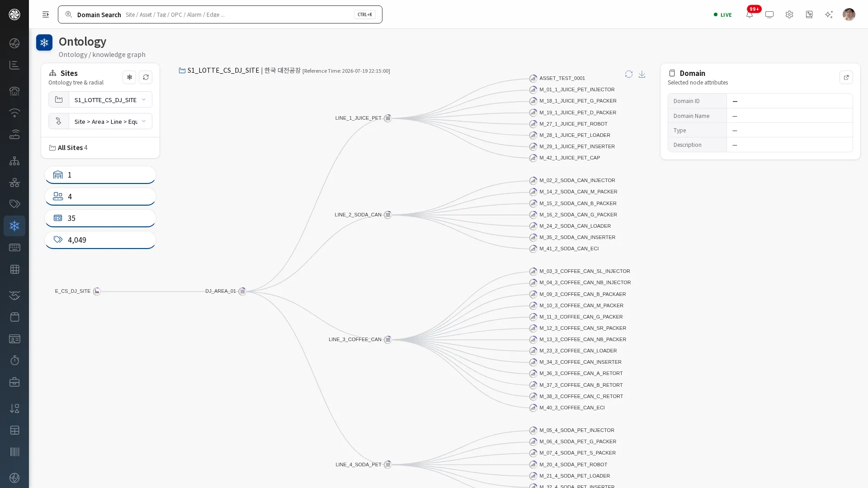Open the hierarchy tree sidebar icon
This screenshot has width=868, height=488.
coord(14,161)
